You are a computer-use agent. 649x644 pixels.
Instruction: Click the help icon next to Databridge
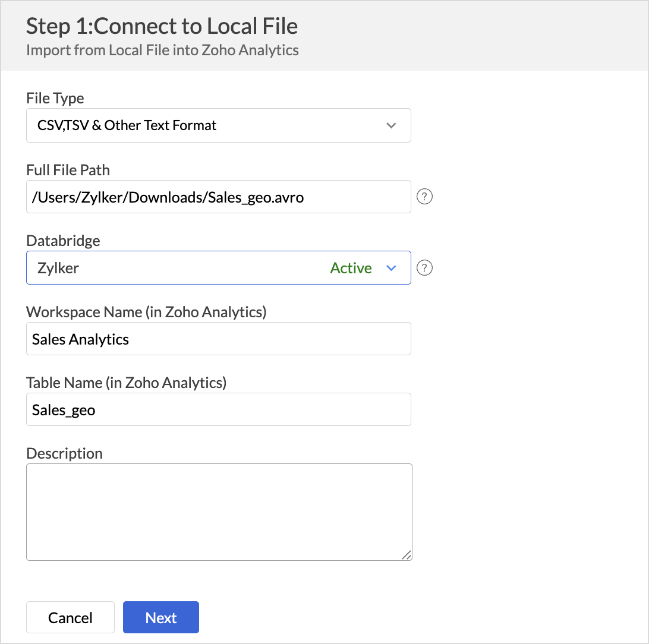424,268
